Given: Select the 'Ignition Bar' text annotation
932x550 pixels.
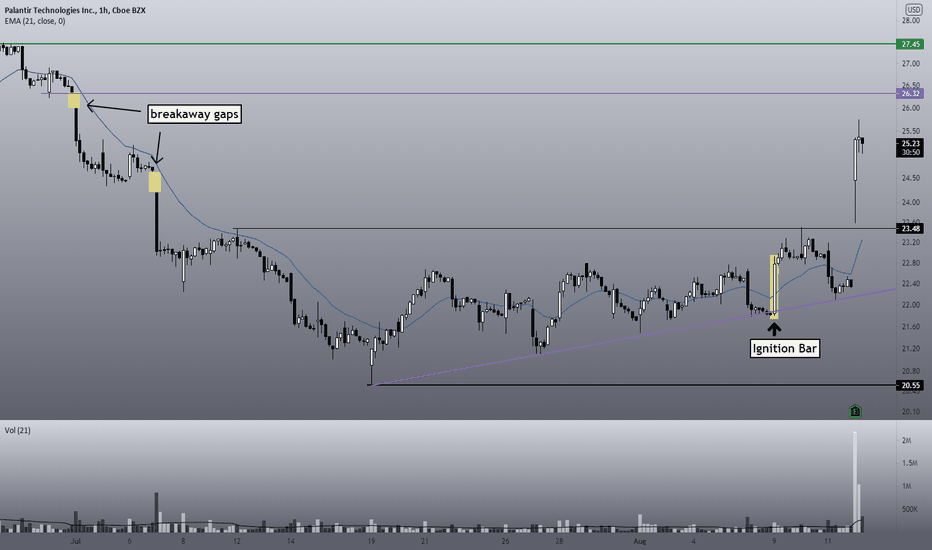Looking at the screenshot, I should pos(785,348).
